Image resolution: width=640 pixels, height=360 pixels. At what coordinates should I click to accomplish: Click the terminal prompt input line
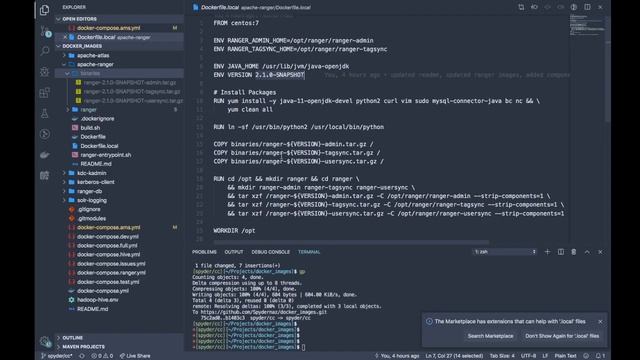(249, 347)
